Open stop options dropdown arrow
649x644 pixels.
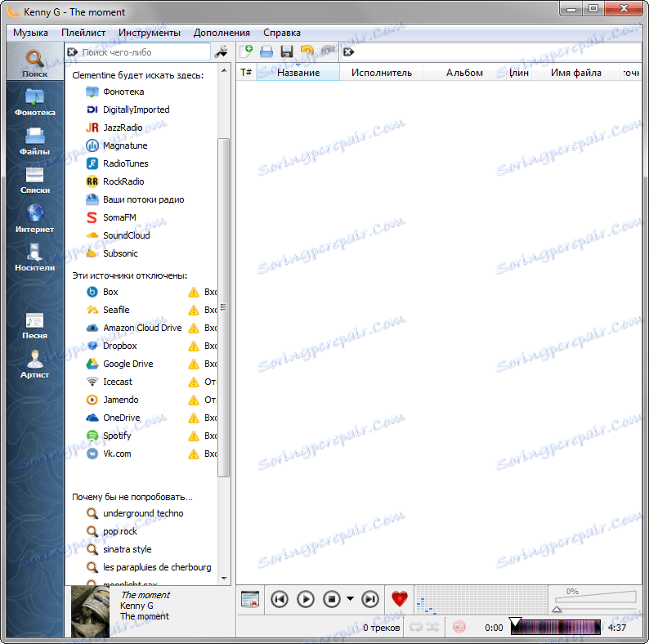click(x=350, y=599)
